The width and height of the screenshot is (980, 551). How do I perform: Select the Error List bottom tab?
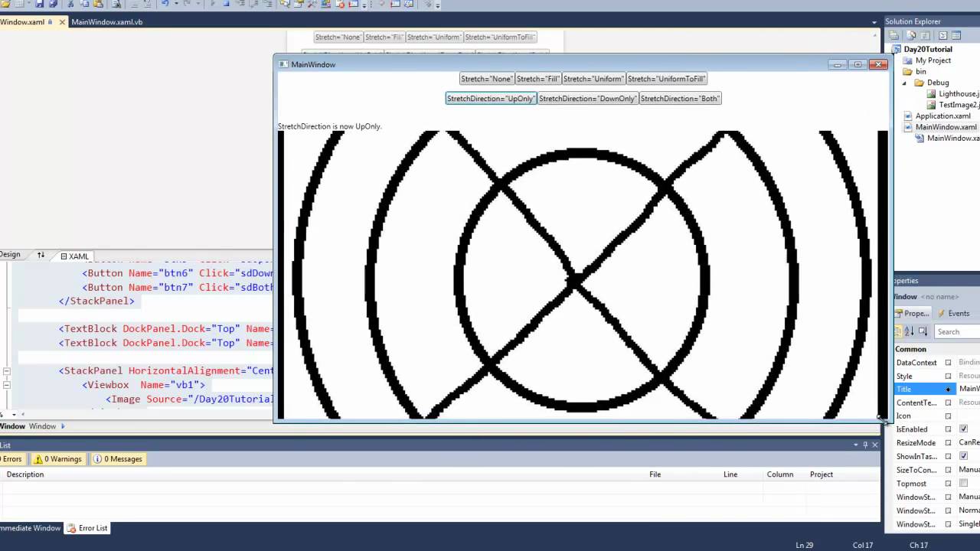coord(87,528)
